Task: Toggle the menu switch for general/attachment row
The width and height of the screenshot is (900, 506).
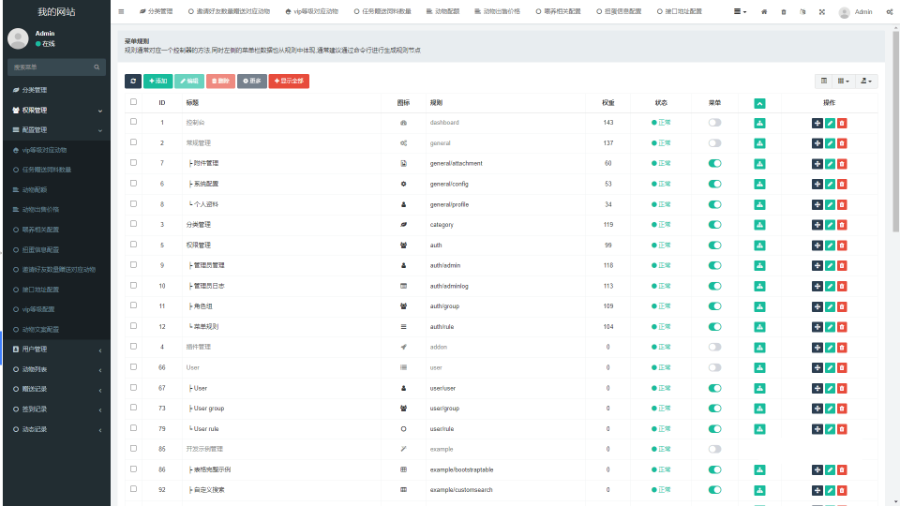Action: tap(714, 163)
